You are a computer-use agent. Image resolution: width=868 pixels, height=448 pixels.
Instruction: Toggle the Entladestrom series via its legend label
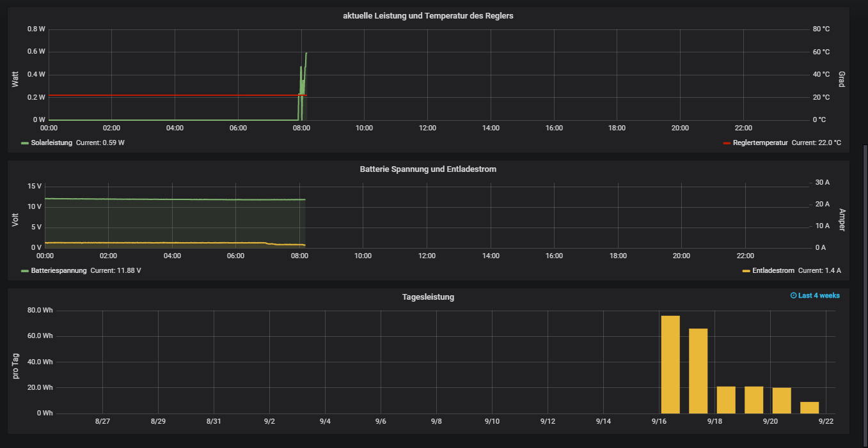pyautogui.click(x=773, y=271)
